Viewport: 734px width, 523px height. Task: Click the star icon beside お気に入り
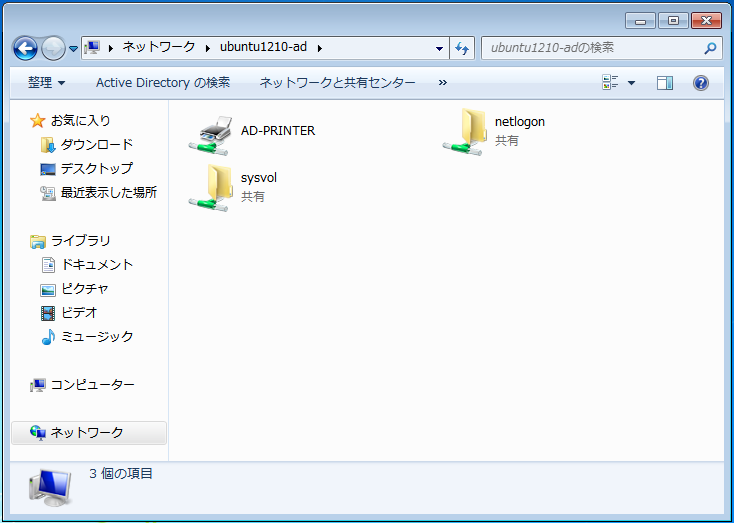coord(37,121)
